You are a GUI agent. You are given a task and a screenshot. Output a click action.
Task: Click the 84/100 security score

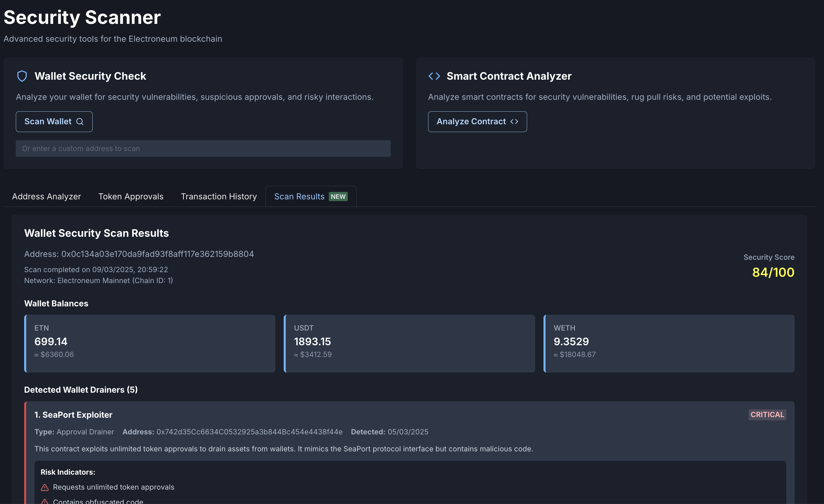pos(773,272)
